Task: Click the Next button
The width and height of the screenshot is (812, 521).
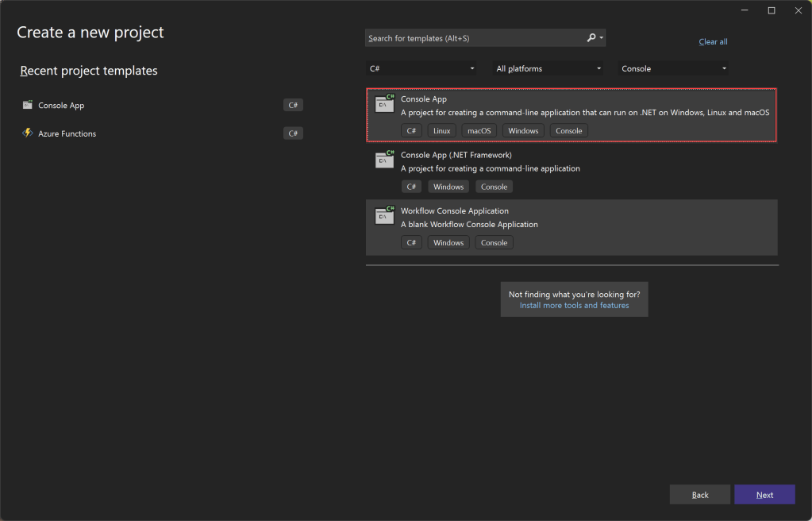Action: (764, 495)
